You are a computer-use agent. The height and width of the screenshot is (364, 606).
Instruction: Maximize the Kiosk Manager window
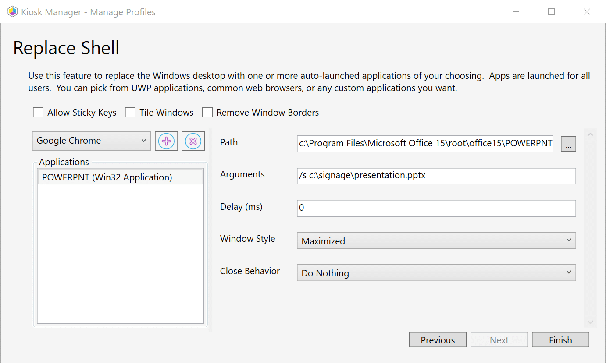coord(551,12)
